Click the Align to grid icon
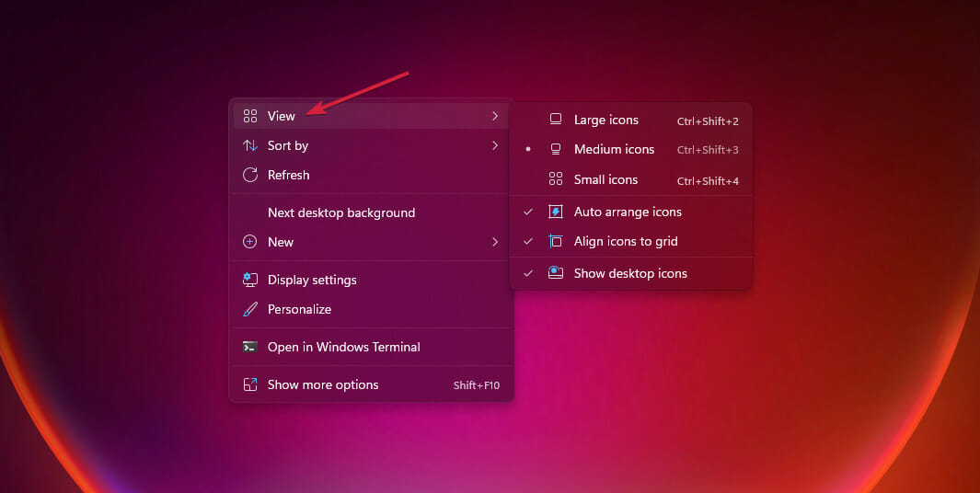Viewport: 980px width, 493px height. [556, 241]
